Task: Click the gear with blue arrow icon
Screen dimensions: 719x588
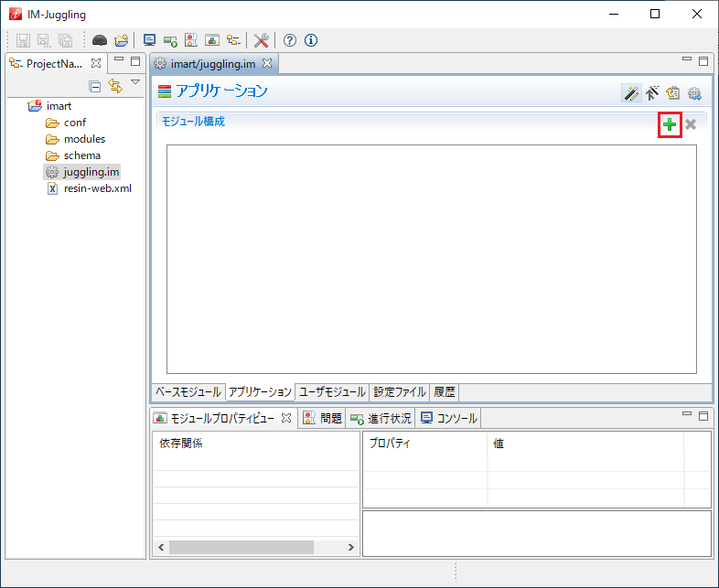Action: tap(694, 92)
